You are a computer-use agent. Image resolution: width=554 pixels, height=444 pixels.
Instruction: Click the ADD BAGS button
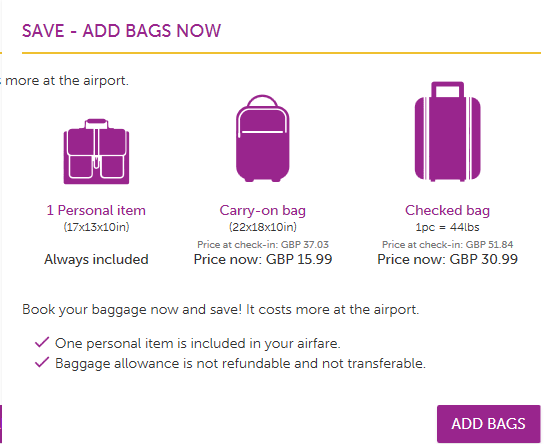(x=488, y=424)
